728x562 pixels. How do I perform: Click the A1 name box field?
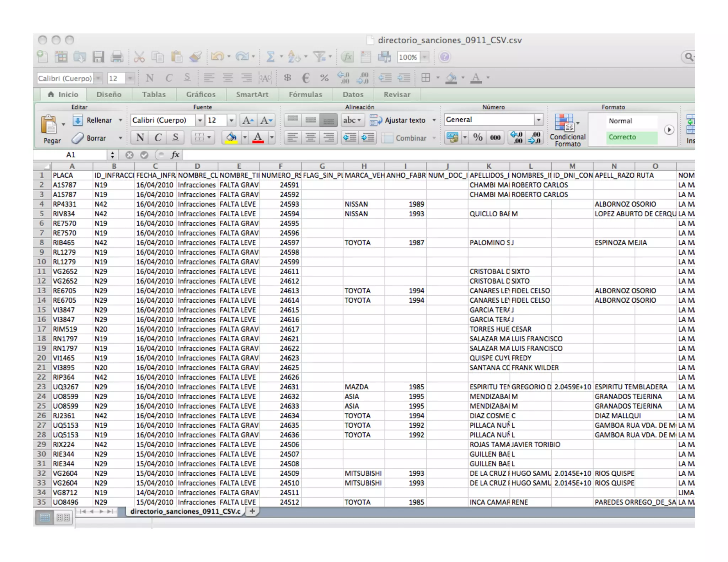point(71,155)
